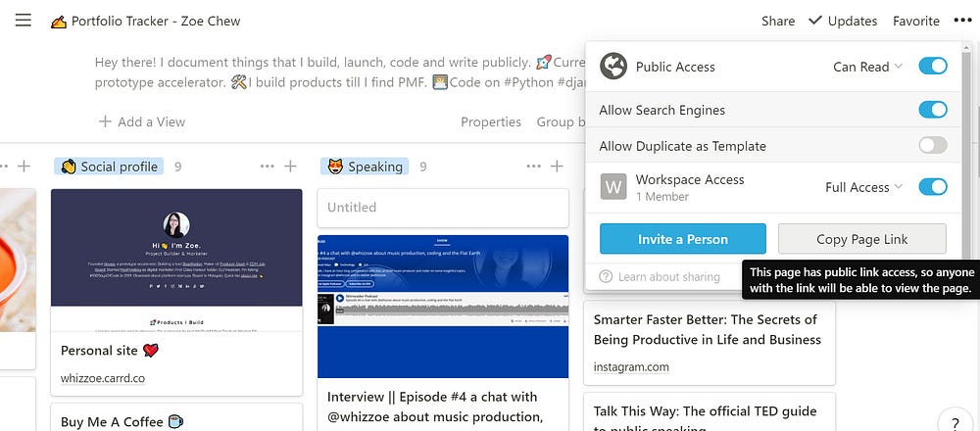Viewport: 980px width, 431px height.
Task: Click the Portfolio Tracker - Zoe Chew title
Action: coord(156,22)
